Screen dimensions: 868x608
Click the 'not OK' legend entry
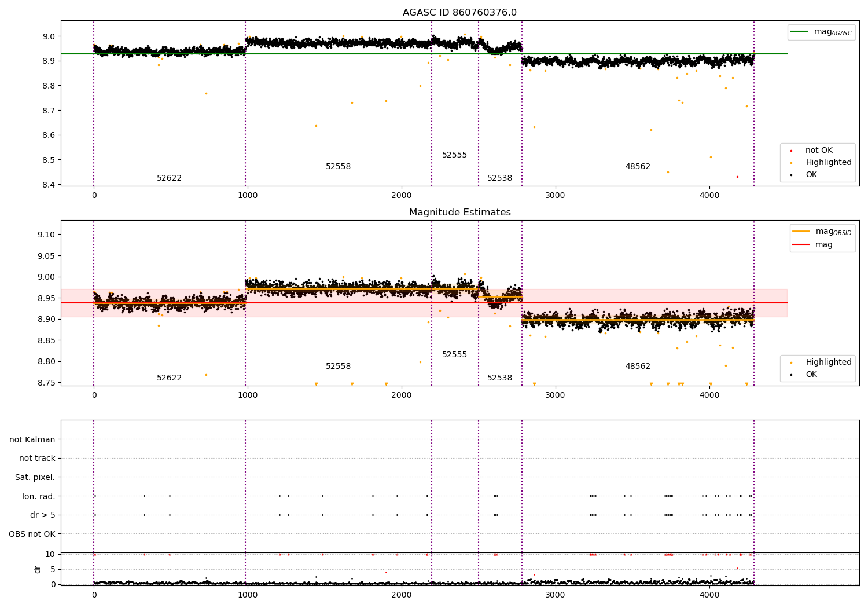click(818, 151)
